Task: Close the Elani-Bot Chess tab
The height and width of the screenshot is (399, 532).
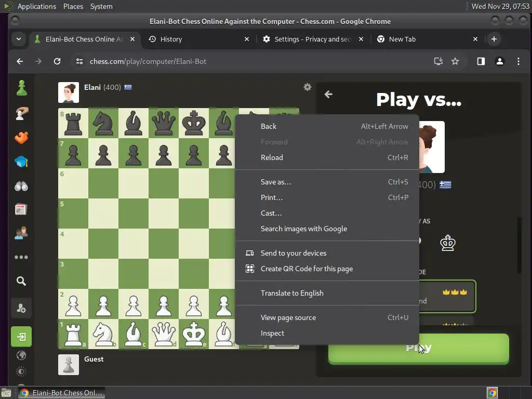Action: point(132,39)
